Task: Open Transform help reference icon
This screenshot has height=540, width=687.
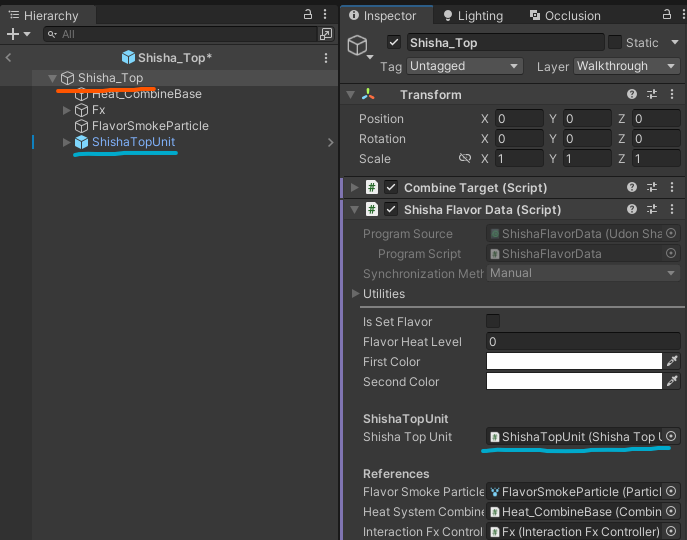Action: click(x=631, y=94)
